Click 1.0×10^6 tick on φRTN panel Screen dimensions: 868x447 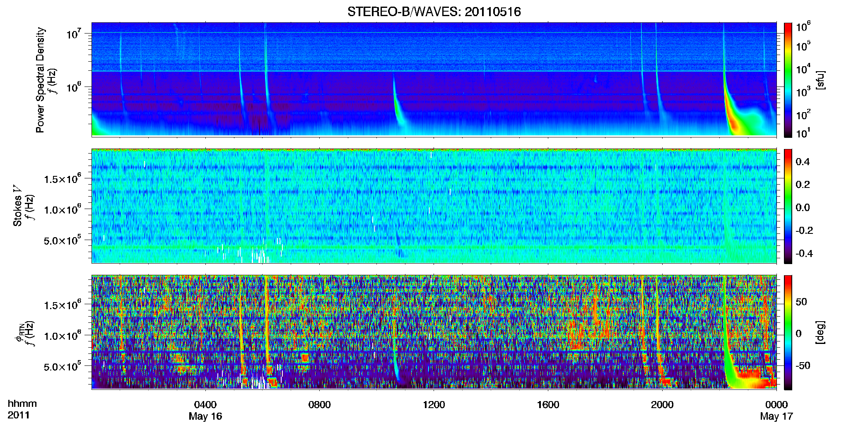tap(63, 336)
